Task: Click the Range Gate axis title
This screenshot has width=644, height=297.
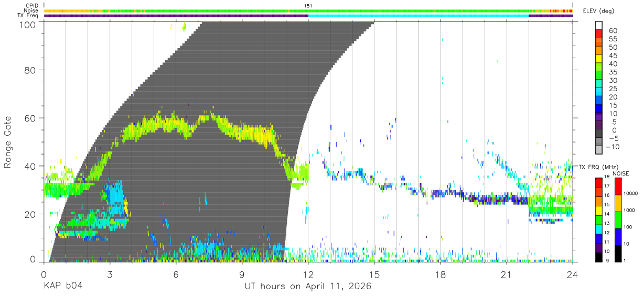Action: [8, 142]
